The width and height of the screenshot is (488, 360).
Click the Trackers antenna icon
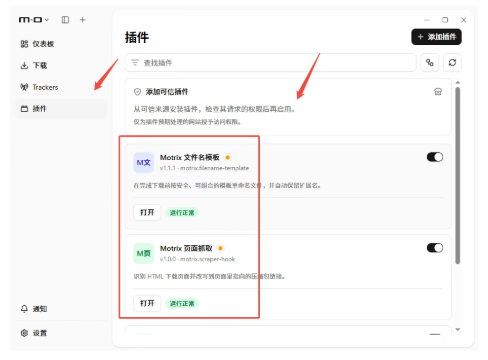(x=24, y=87)
